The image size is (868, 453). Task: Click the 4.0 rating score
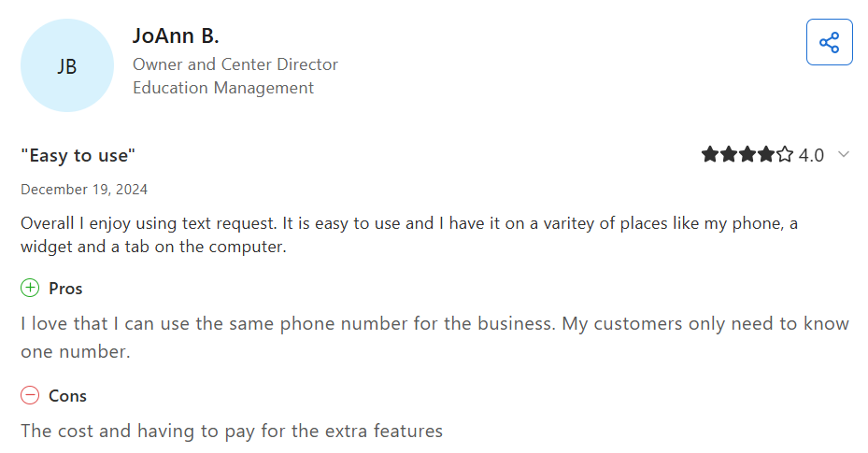coord(811,155)
